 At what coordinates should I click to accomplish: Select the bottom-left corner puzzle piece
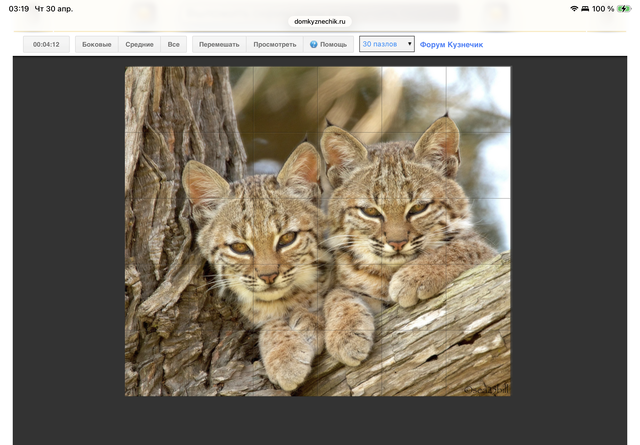pos(156,362)
